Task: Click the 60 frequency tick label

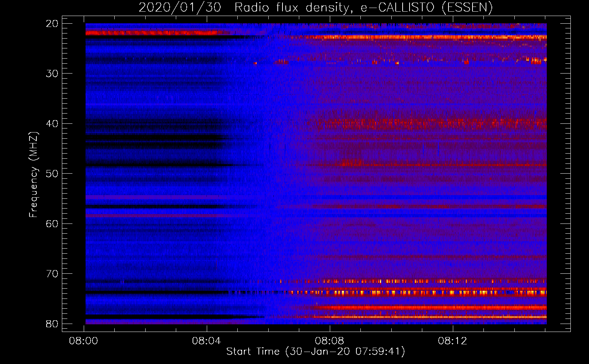Action: [52, 224]
